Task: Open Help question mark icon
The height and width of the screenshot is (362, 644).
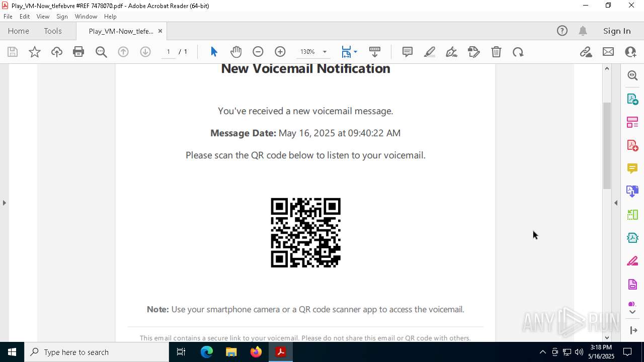Action: click(562, 31)
